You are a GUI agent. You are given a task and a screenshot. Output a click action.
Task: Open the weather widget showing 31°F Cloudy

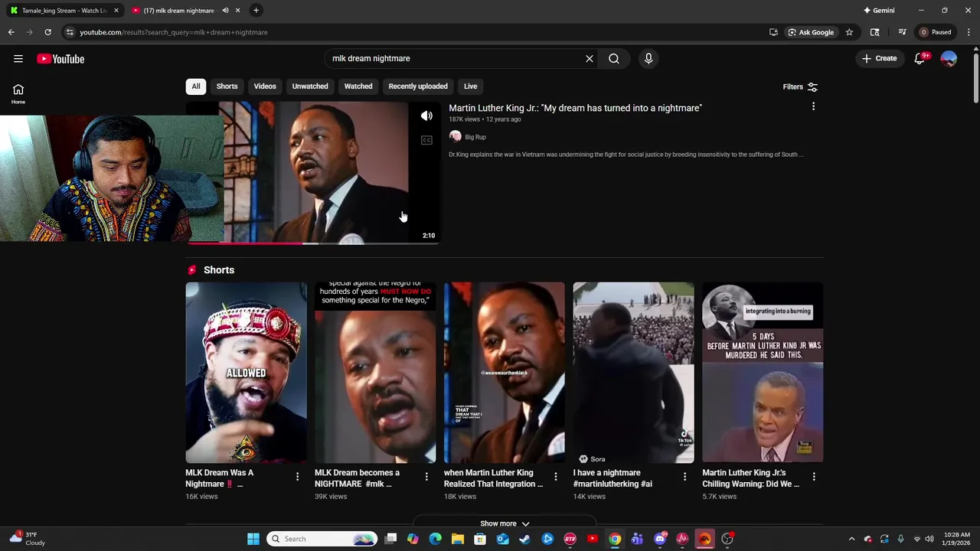point(29,539)
